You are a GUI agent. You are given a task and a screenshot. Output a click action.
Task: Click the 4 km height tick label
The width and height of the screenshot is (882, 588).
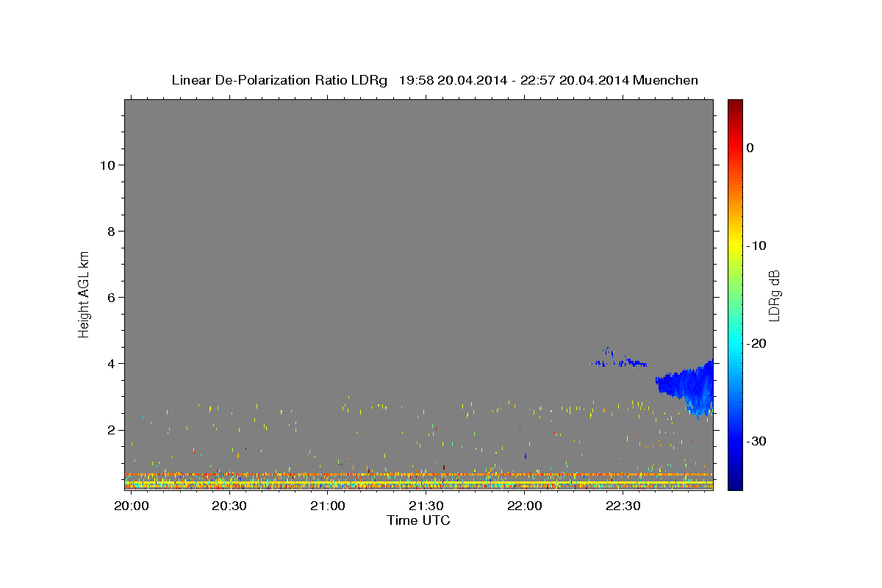tap(111, 363)
